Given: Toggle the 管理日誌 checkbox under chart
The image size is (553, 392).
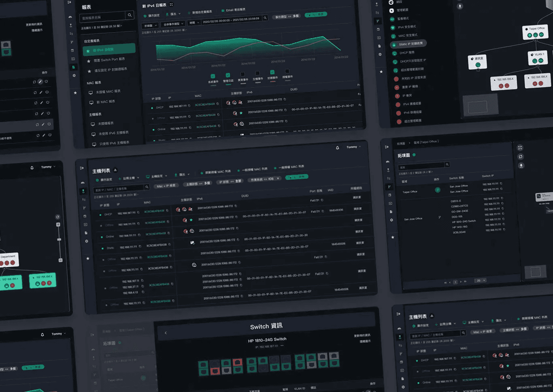Looking at the screenshot, I should pos(228,75).
